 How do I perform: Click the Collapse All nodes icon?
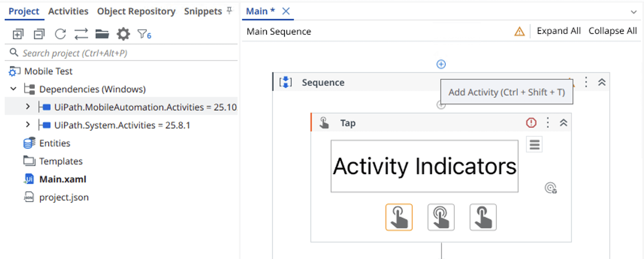(x=38, y=34)
